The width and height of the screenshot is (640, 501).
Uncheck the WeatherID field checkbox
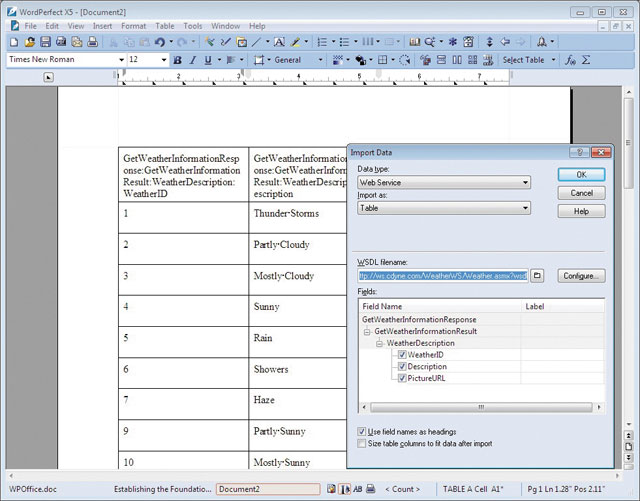[x=402, y=354]
